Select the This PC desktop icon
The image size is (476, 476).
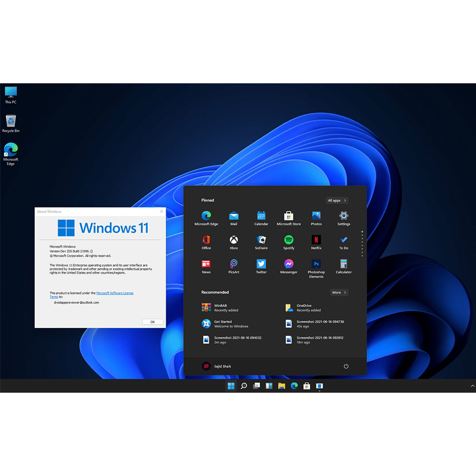point(10,95)
